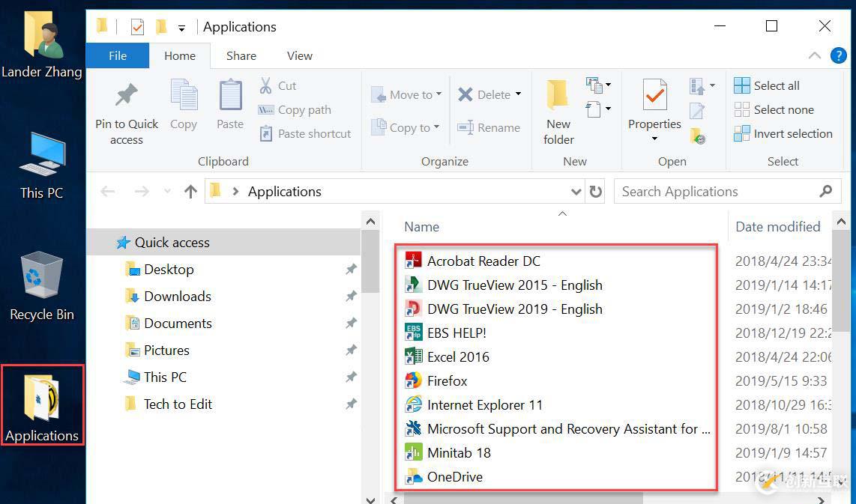Click the Lander Zhang desktop folder
This screenshot has width=856, height=504.
[41, 46]
